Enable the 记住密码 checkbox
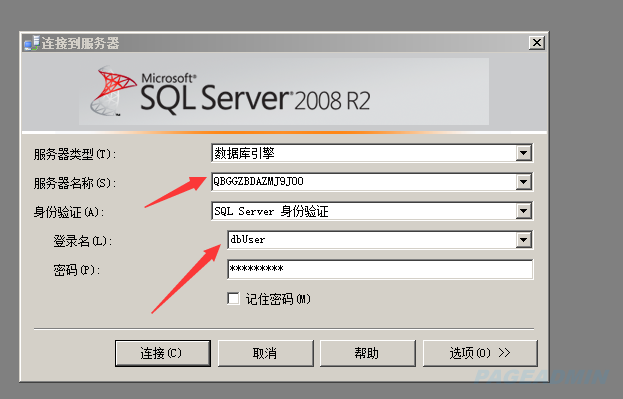623x399 pixels. click(x=233, y=298)
